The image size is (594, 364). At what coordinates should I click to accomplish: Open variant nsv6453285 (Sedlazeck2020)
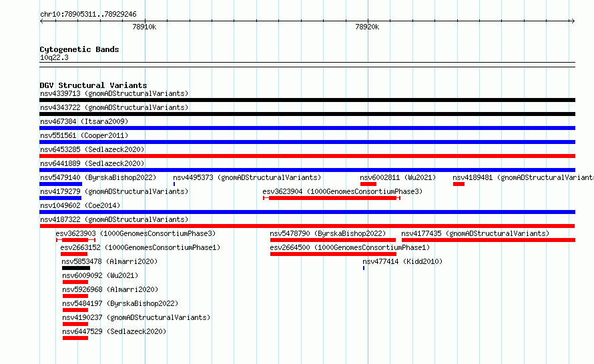[92, 149]
